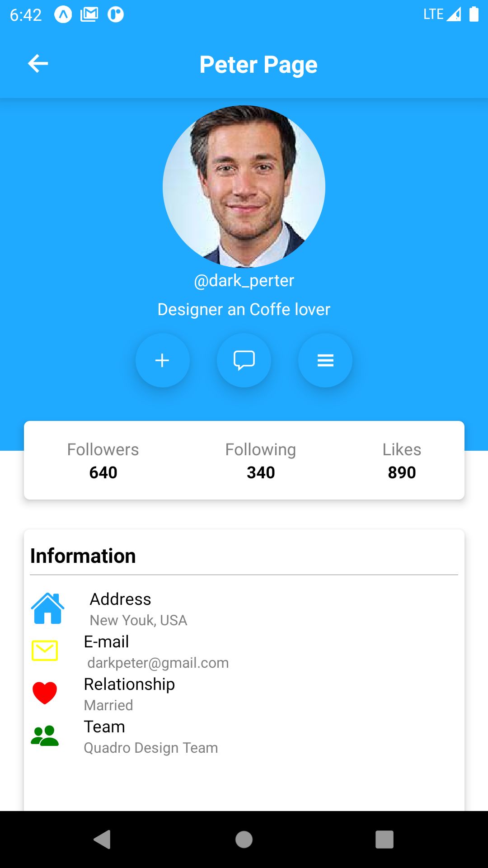Select the New Youk, USA address
Screen dimensions: 488x868
pyautogui.click(x=138, y=620)
